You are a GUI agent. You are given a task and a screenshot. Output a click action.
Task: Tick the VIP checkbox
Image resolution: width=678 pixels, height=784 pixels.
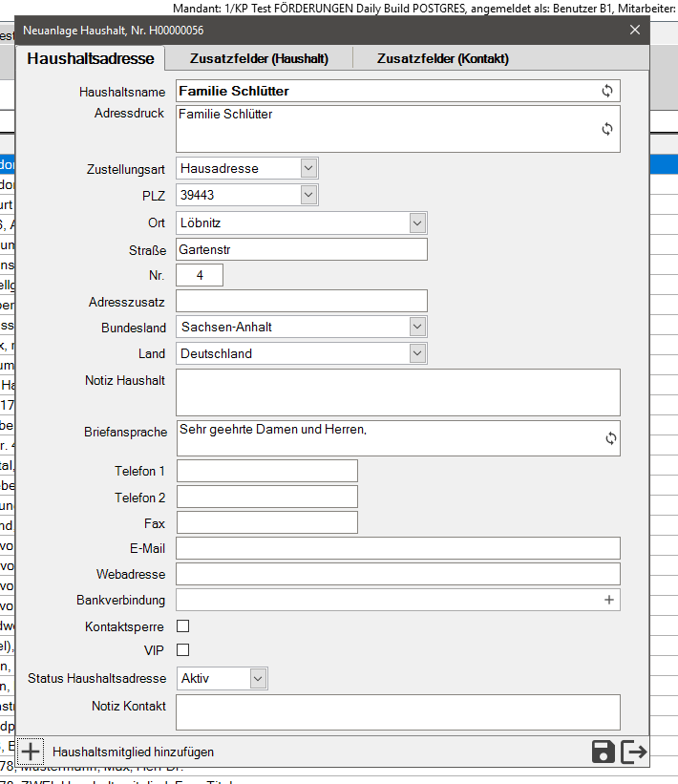tap(183, 650)
